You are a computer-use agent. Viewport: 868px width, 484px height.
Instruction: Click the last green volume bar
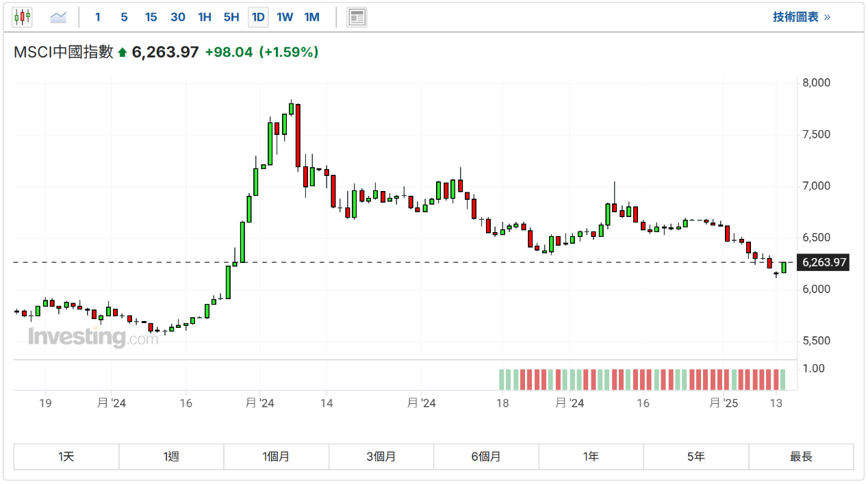tap(782, 379)
